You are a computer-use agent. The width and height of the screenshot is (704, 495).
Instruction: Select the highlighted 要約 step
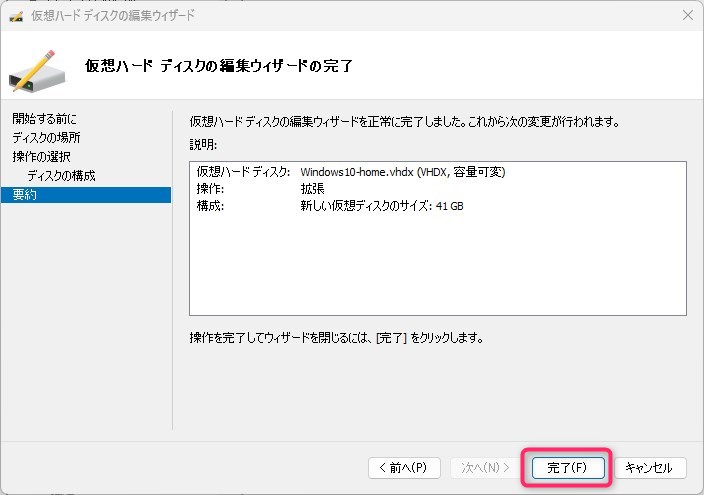tap(26, 195)
